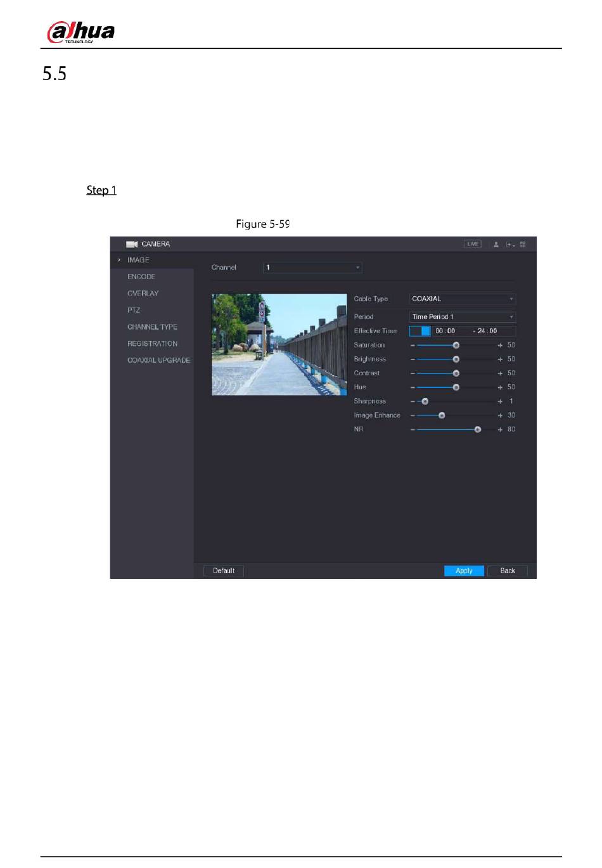Viewport: 602px width, 868px height.
Task: Click the Back button
Action: [x=508, y=571]
